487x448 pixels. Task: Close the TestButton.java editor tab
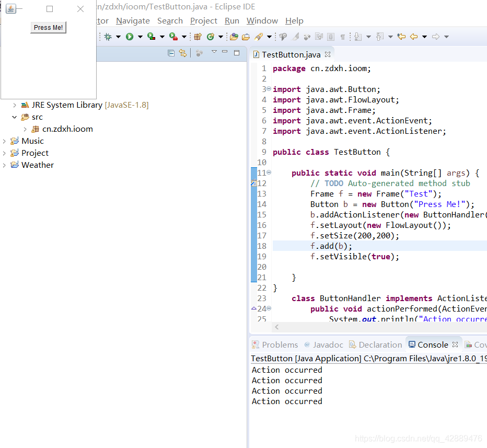(x=327, y=54)
